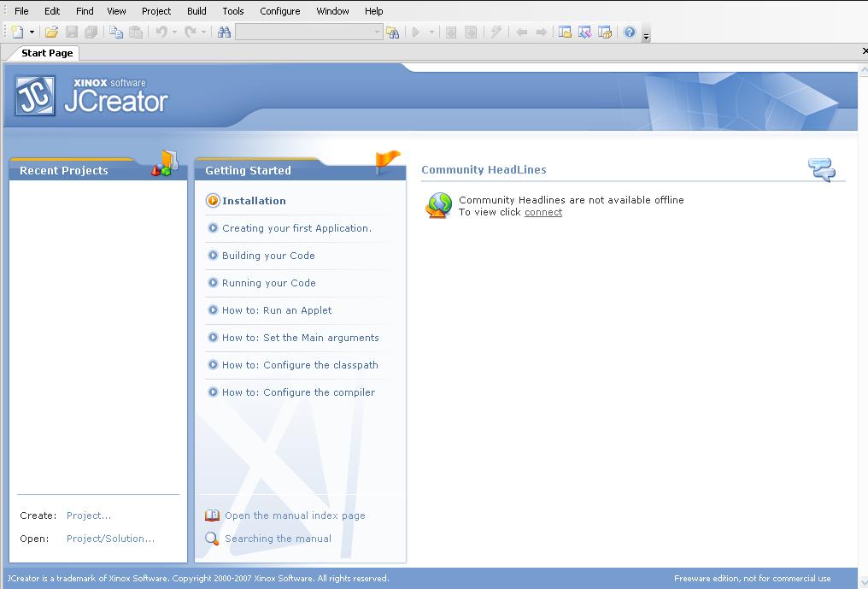Viewport: 868px width, 589px height.
Task: Click the view icon with orange panel
Action: (565, 32)
